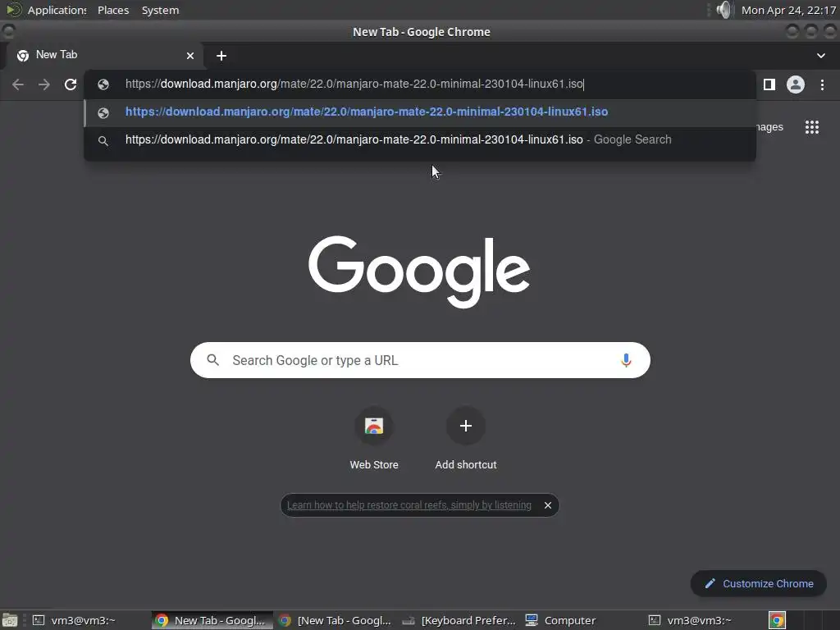The height and width of the screenshot is (630, 840).
Task: Click the Google logo
Action: coord(419,272)
